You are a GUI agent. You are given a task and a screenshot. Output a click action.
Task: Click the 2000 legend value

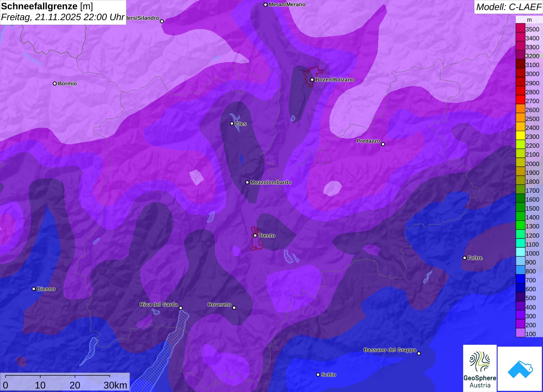532,164
